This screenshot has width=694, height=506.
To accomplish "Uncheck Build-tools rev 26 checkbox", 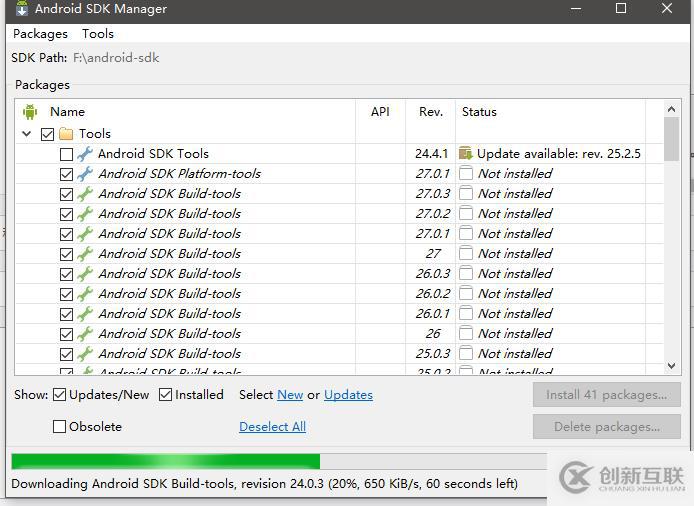I will coord(66,334).
